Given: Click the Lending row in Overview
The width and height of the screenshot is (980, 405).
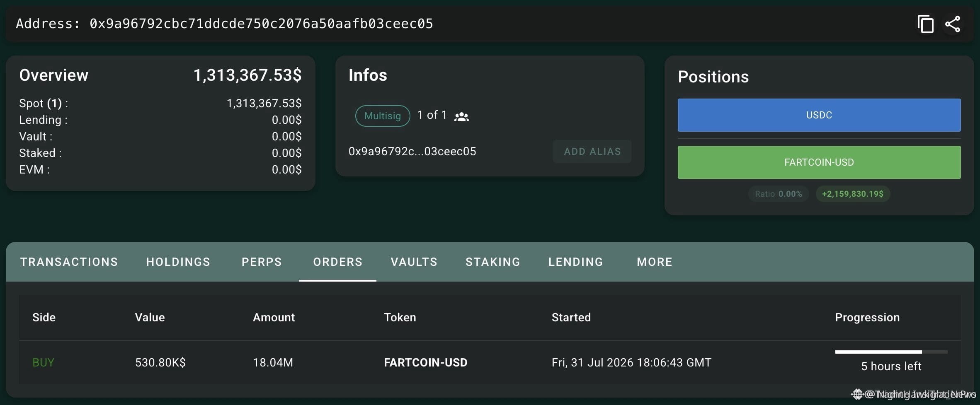Looking at the screenshot, I should click(160, 120).
